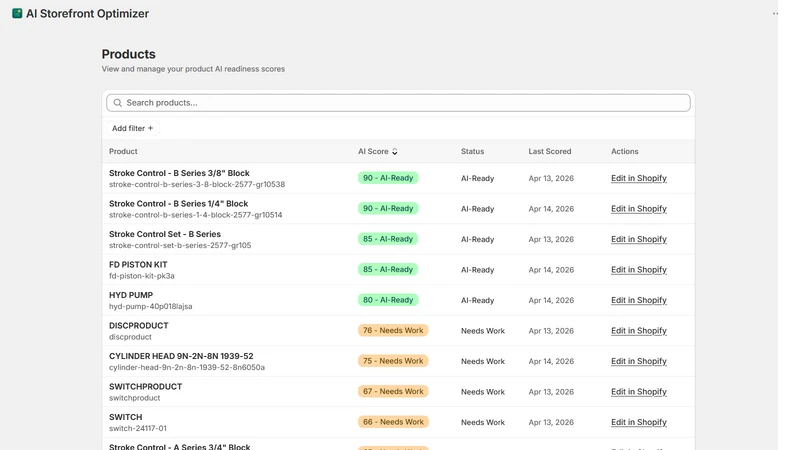Click the Product column header
800x450 pixels.
[x=123, y=152]
